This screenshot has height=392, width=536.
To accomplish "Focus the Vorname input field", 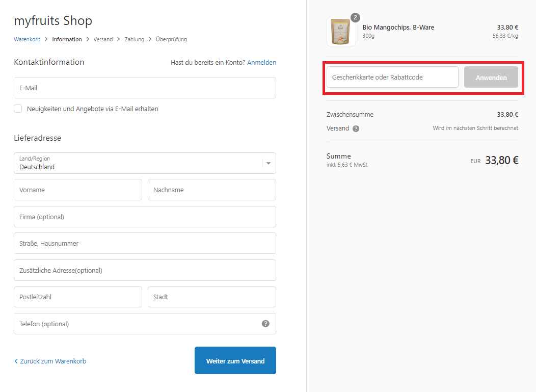I will tap(78, 190).
